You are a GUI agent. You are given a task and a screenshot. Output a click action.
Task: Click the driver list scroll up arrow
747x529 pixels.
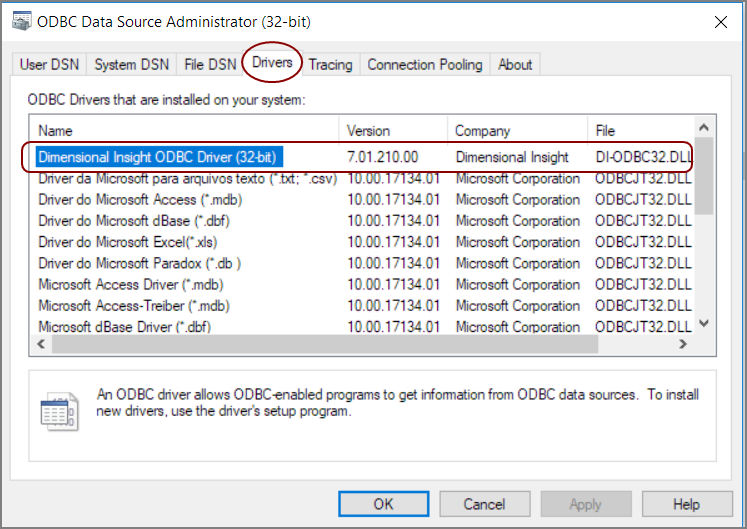pyautogui.click(x=704, y=127)
